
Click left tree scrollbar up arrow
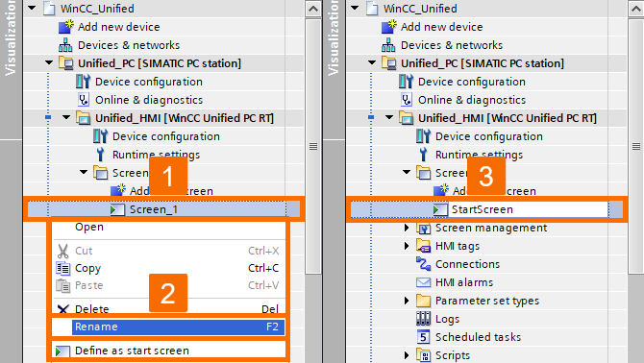313,9
